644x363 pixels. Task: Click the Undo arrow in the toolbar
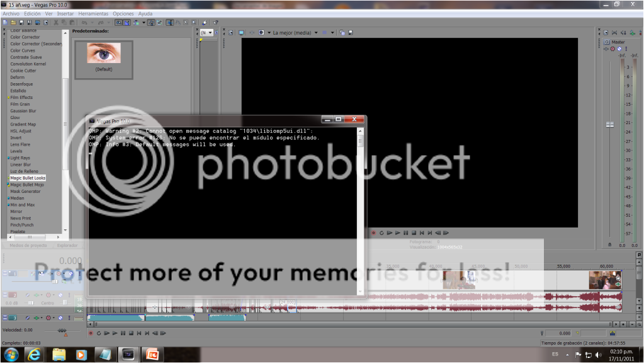(84, 23)
